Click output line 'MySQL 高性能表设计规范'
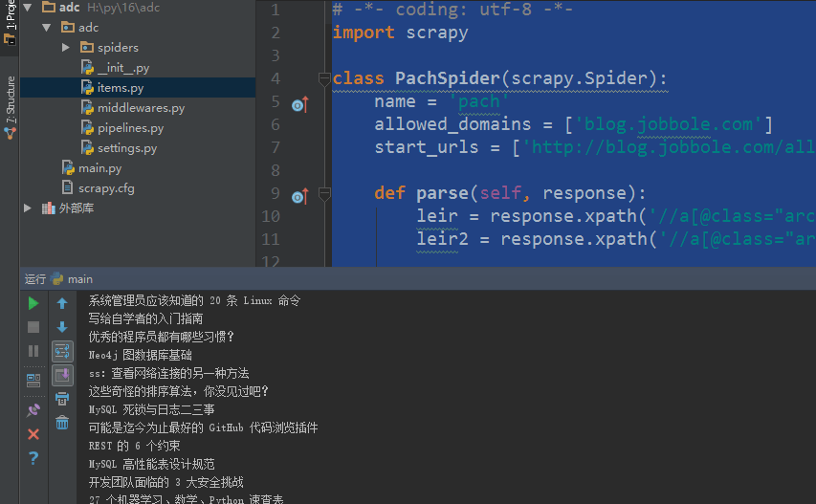This screenshot has width=816, height=504. [151, 464]
